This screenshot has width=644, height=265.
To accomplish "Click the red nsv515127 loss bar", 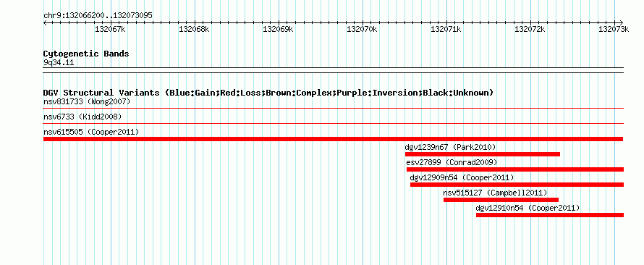I will [501, 200].
